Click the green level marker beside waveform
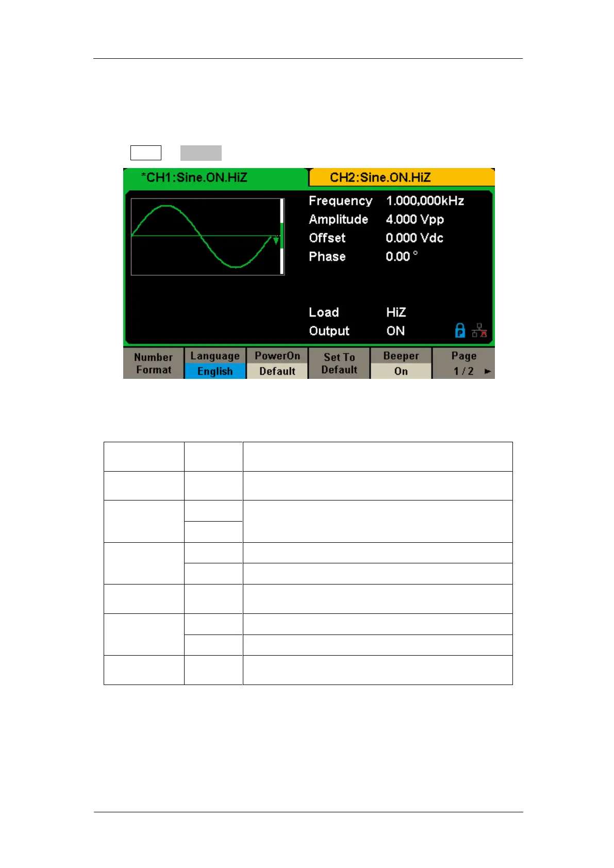 click(x=282, y=237)
